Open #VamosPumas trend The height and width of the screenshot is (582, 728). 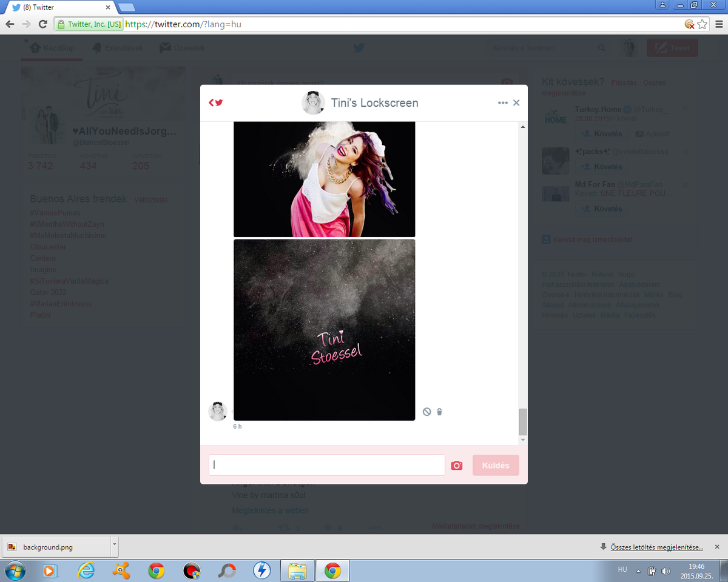(55, 213)
